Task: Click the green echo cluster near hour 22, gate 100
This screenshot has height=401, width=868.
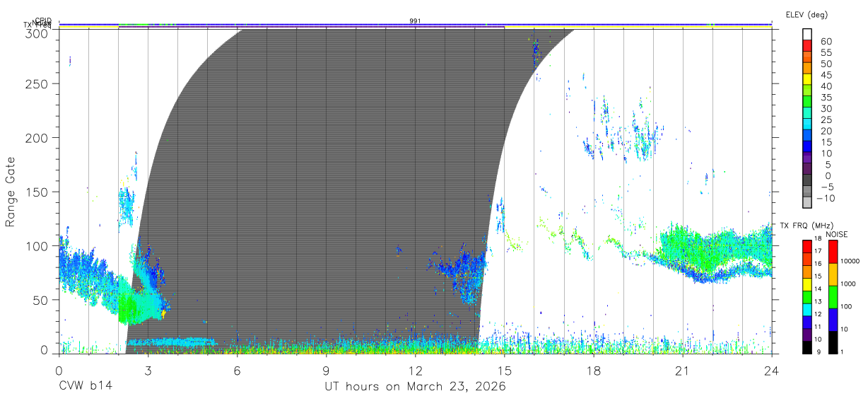Action: [x=714, y=246]
